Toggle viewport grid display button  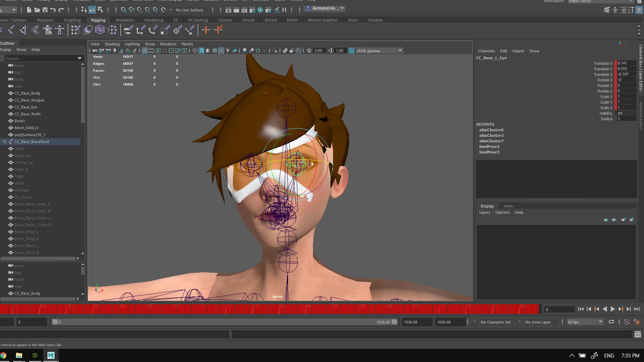coord(145,51)
